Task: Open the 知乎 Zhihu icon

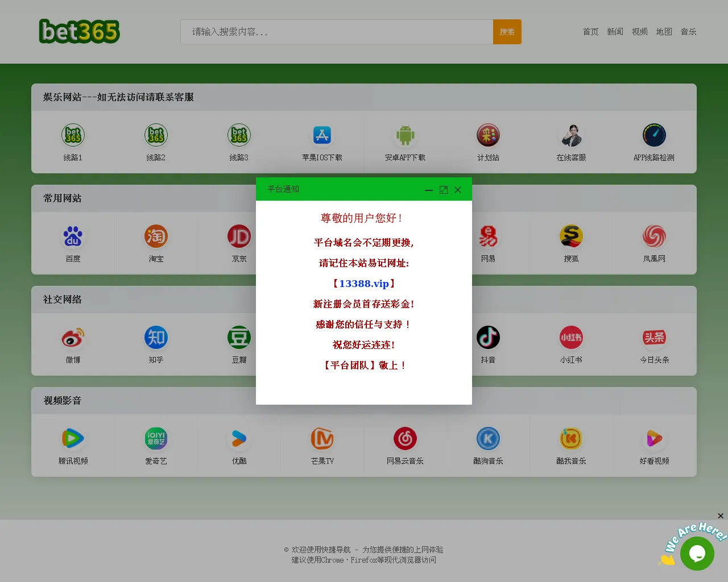Action: pyautogui.click(x=156, y=338)
